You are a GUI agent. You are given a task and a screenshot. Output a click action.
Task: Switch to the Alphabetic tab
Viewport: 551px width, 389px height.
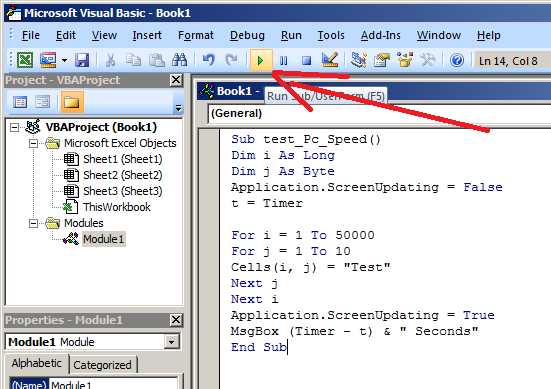(37, 363)
